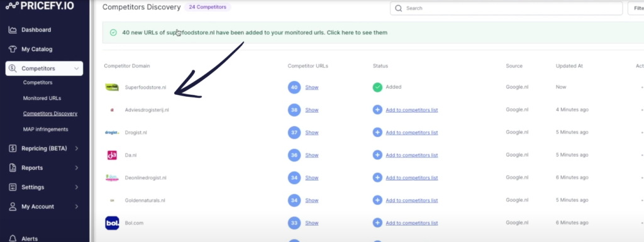
Task: Focus the Search input field
Action: [x=506, y=8]
